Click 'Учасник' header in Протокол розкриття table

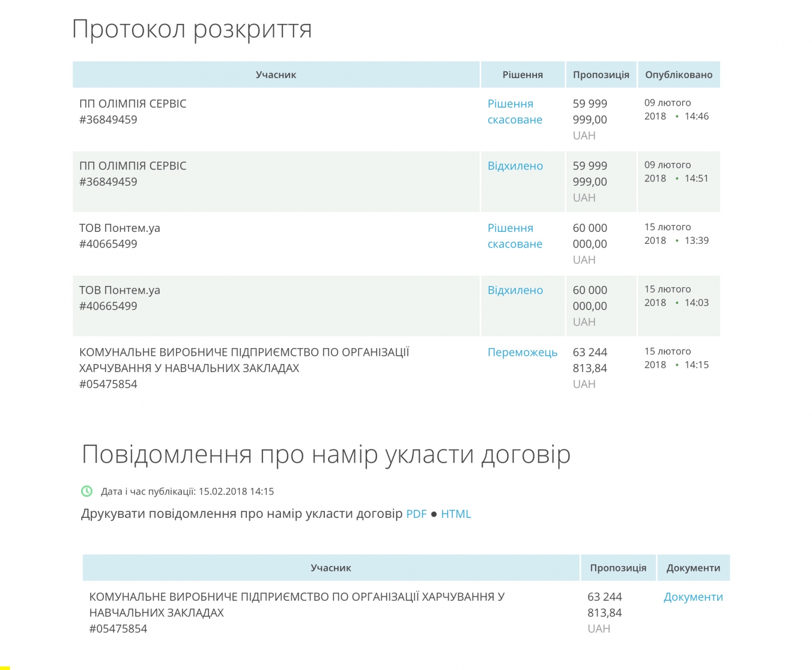[x=276, y=75]
